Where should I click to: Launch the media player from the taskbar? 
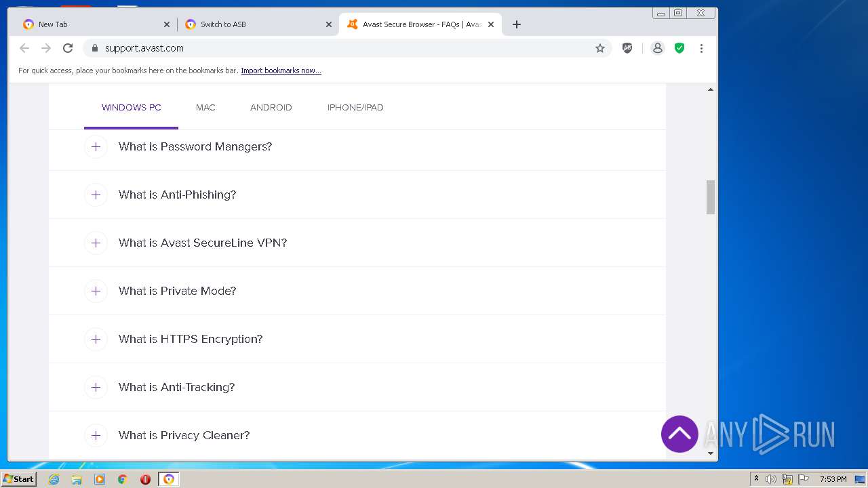tap(100, 479)
